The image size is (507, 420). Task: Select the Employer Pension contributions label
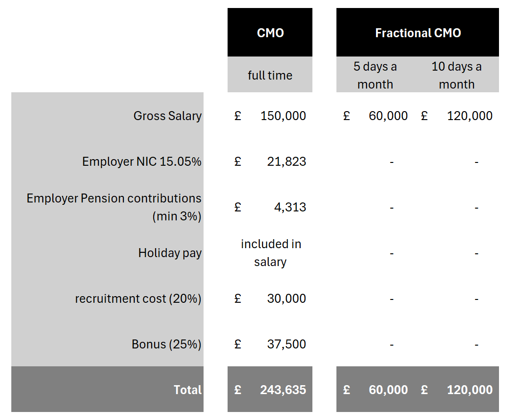coord(114,207)
